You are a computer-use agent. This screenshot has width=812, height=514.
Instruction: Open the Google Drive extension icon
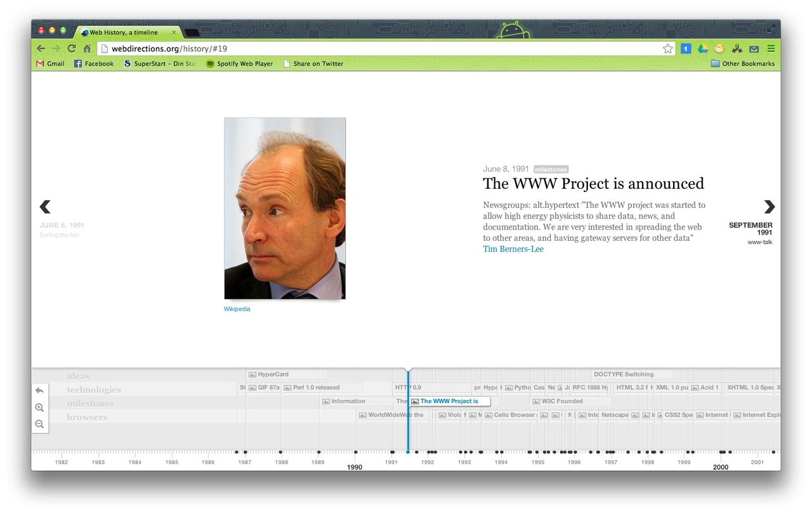point(702,49)
